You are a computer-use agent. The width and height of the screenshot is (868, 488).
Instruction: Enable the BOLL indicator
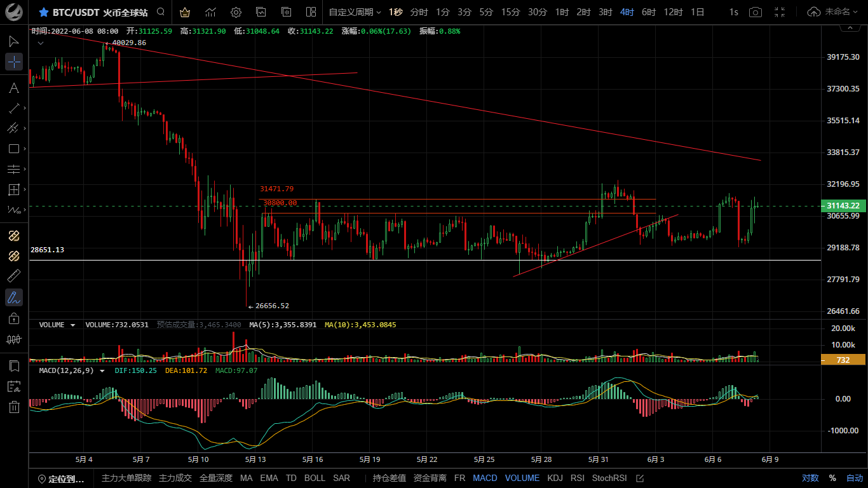pos(315,478)
